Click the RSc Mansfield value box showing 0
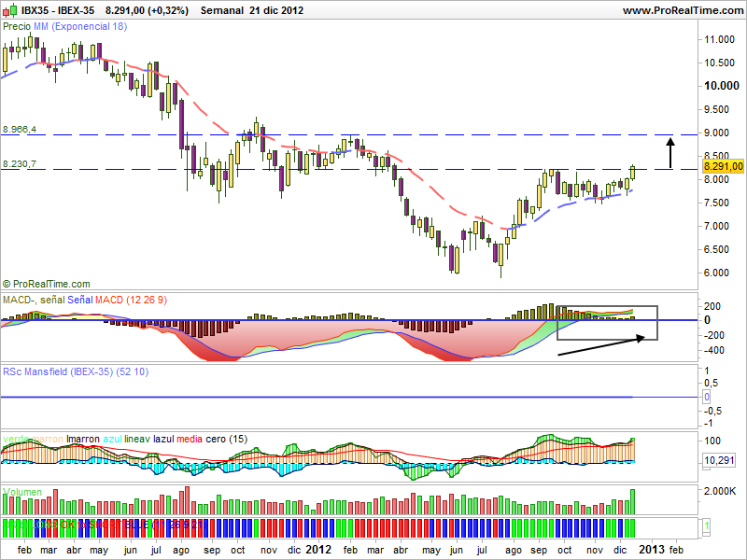Viewport: 747px width, 560px height. coord(707,397)
